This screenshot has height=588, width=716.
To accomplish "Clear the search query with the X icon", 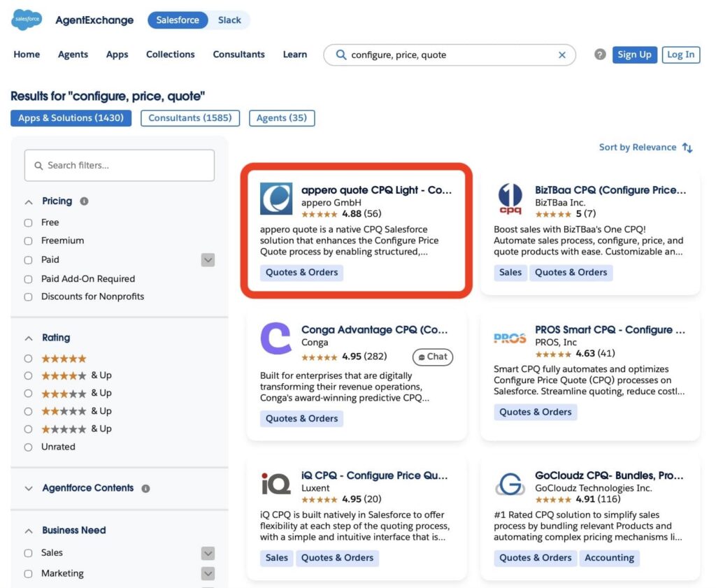I will pos(562,55).
